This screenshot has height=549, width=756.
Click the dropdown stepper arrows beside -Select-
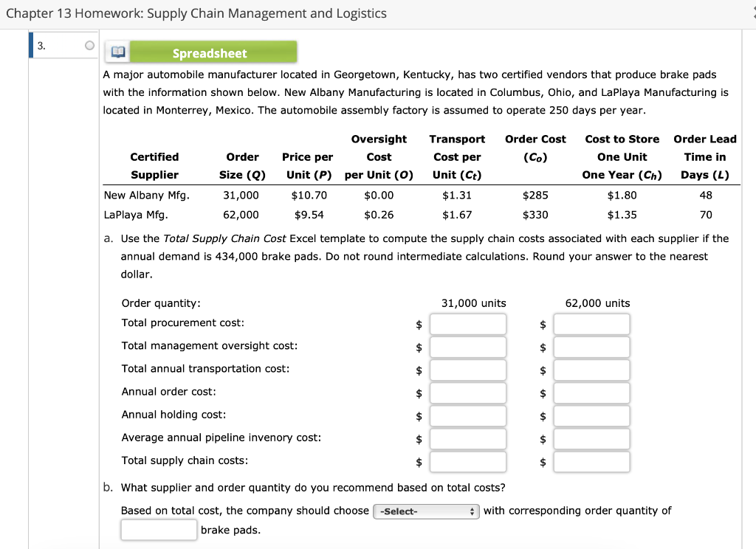pos(473,511)
